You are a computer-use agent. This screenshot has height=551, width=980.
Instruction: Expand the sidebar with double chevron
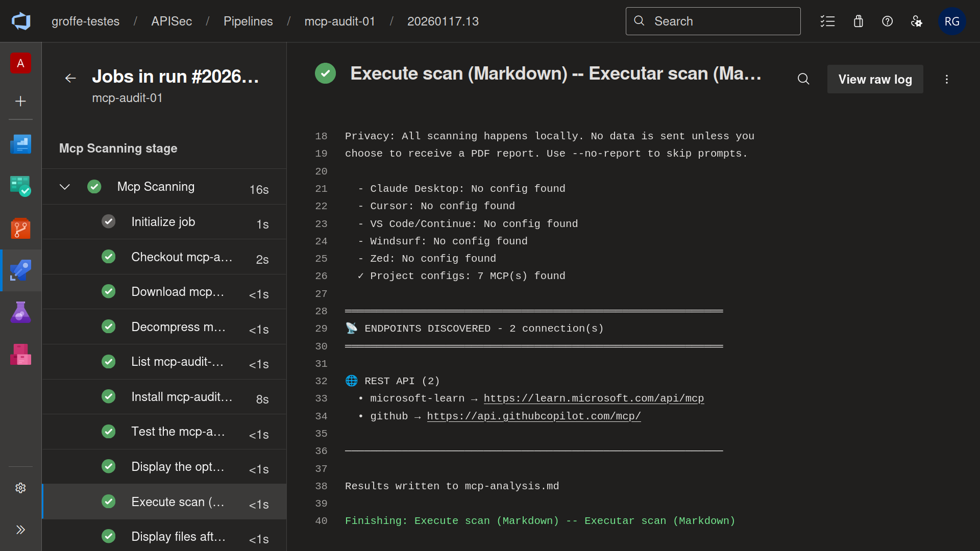point(20,530)
